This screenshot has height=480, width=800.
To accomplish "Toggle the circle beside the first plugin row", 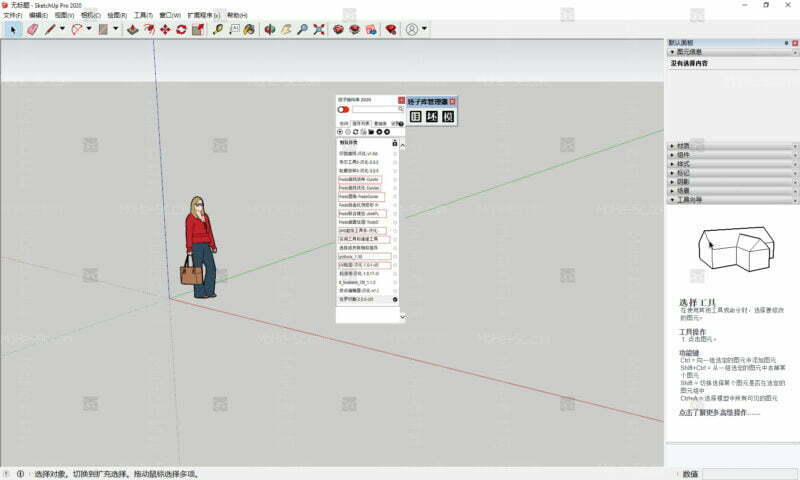I will pos(395,152).
